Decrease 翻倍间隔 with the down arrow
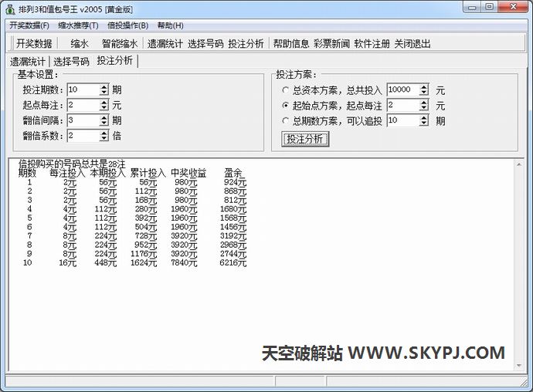The width and height of the screenshot is (533, 392). click(x=104, y=123)
